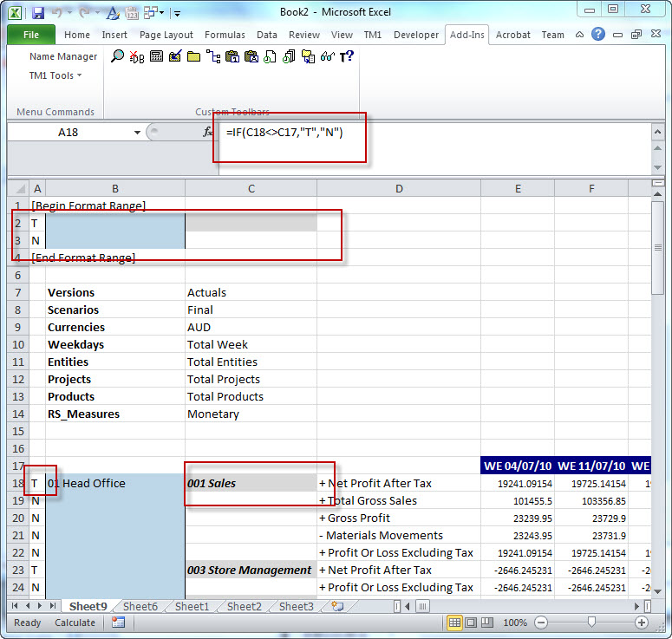Switch to the Developer ribbon tab
The width and height of the screenshot is (672, 639).
(416, 35)
